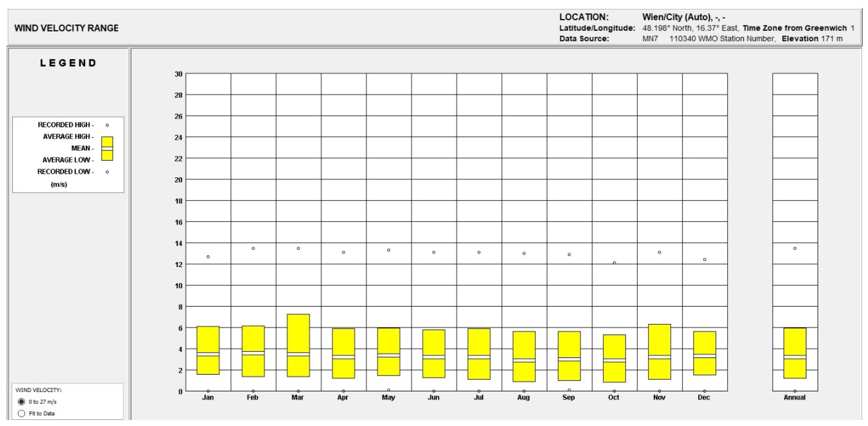Click the January recorded high circle marker

(208, 257)
